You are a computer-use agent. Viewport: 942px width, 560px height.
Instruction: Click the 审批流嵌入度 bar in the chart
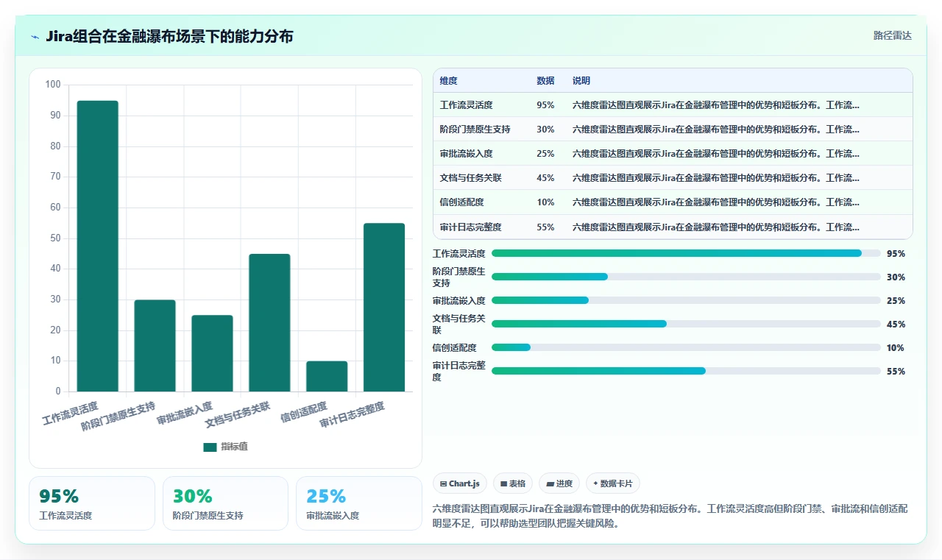coord(213,353)
